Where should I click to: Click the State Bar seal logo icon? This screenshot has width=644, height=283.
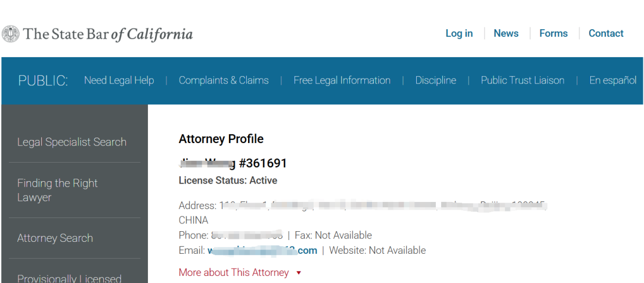[x=10, y=33]
